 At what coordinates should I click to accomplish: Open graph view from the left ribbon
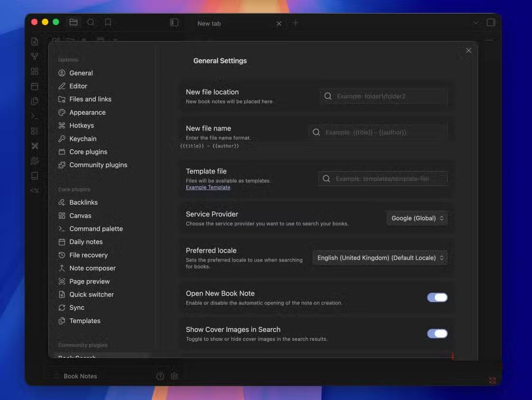click(x=35, y=56)
